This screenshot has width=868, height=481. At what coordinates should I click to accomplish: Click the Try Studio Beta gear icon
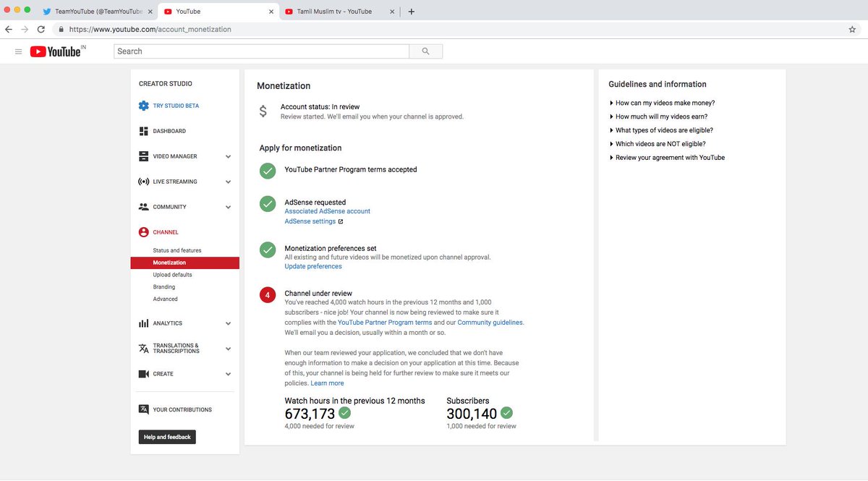click(x=143, y=106)
